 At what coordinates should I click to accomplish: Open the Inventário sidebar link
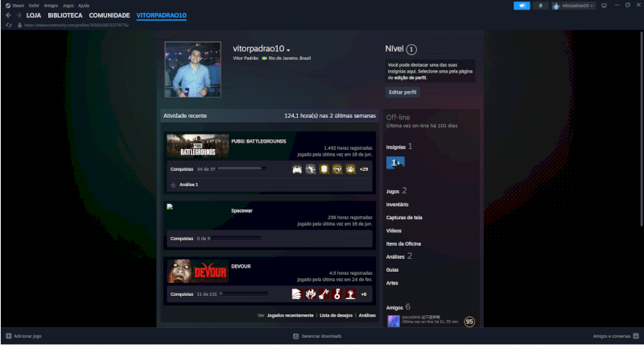tap(397, 205)
